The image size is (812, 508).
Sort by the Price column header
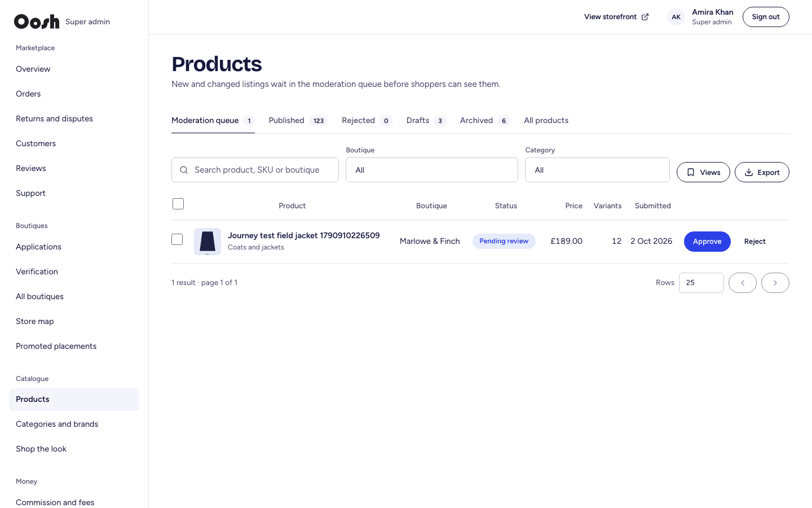tap(573, 206)
